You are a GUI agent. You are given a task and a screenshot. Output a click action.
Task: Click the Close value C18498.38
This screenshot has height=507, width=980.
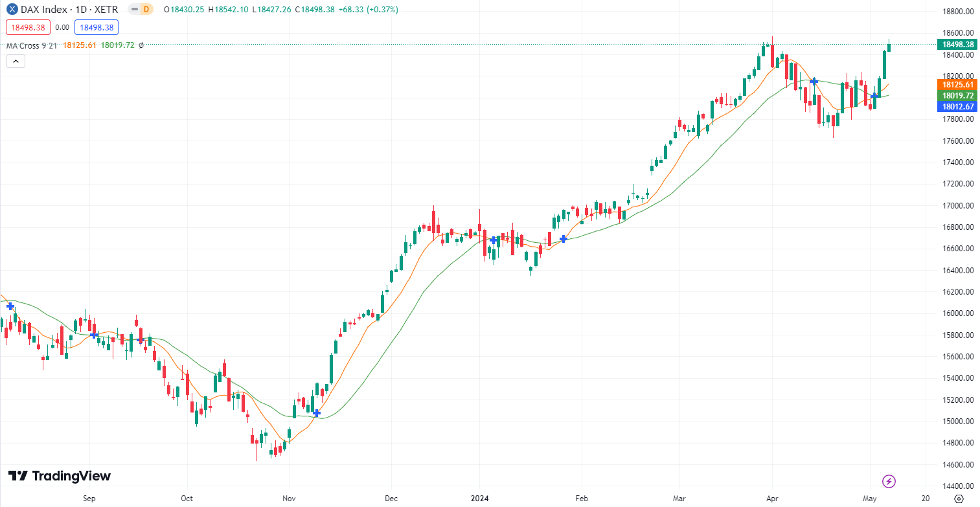click(316, 9)
